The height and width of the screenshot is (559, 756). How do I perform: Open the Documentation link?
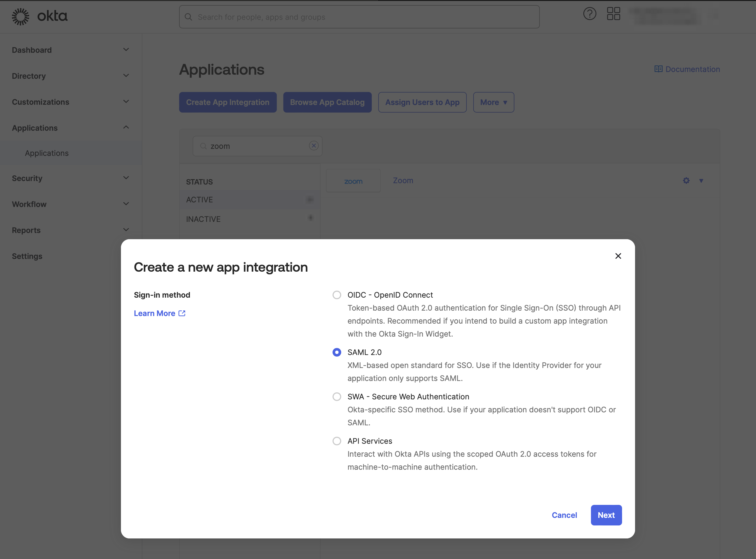click(x=687, y=69)
